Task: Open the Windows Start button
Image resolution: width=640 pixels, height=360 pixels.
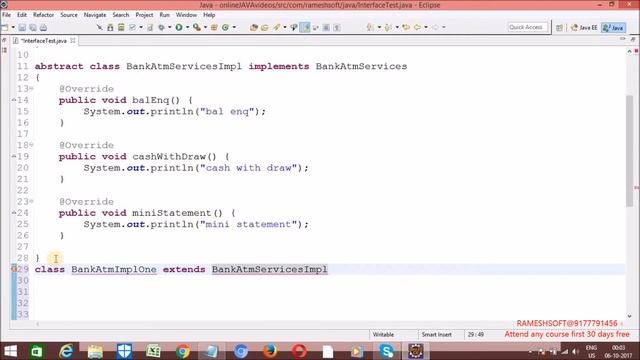Action: tap(10, 351)
